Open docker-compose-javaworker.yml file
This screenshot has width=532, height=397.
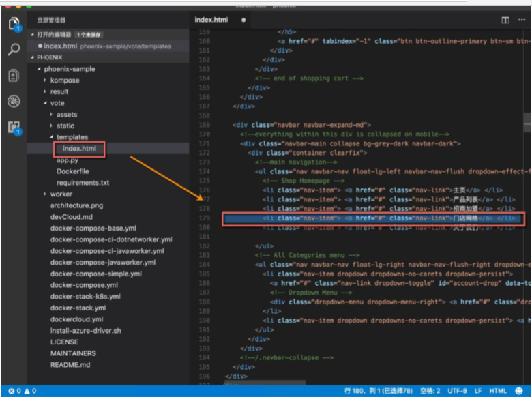(103, 263)
